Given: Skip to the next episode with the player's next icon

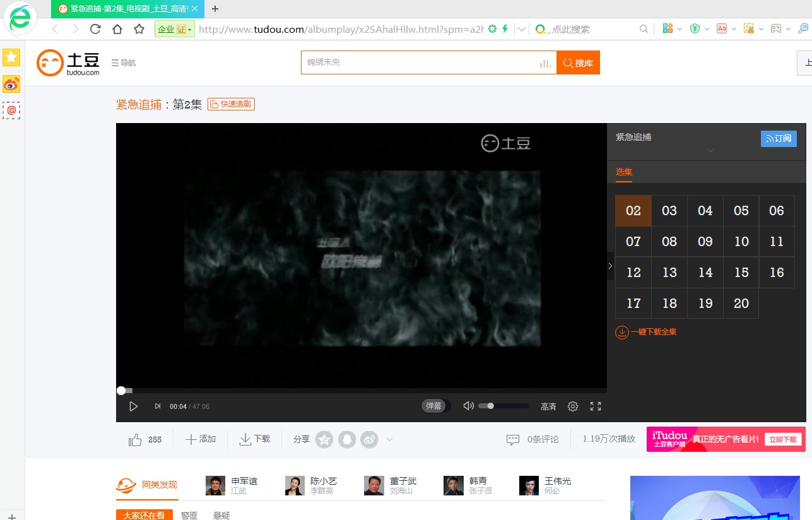Looking at the screenshot, I should coord(158,406).
